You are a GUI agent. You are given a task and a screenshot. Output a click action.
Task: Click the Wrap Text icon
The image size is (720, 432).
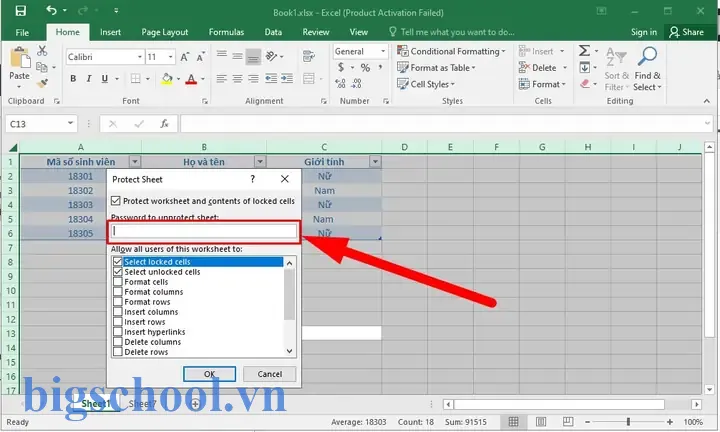coord(309,56)
